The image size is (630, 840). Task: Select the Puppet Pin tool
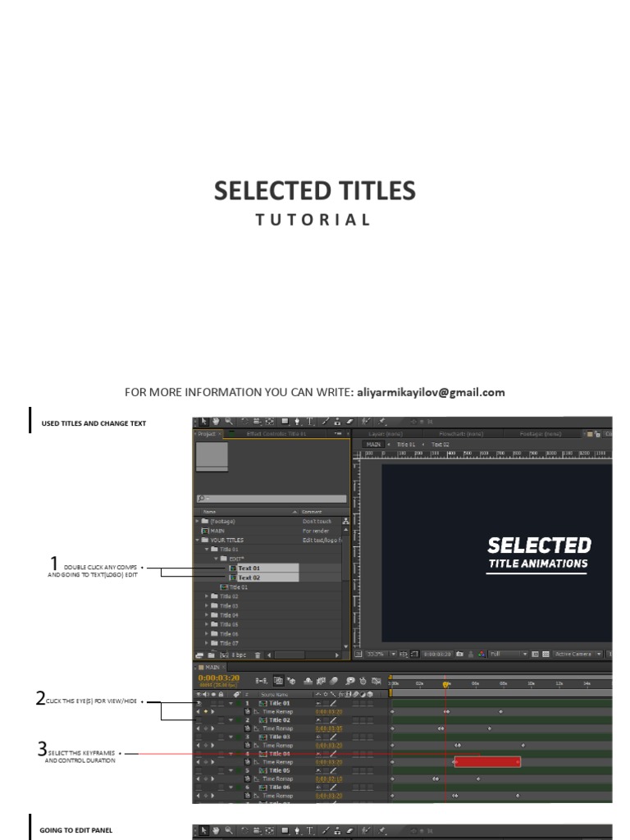(x=382, y=422)
